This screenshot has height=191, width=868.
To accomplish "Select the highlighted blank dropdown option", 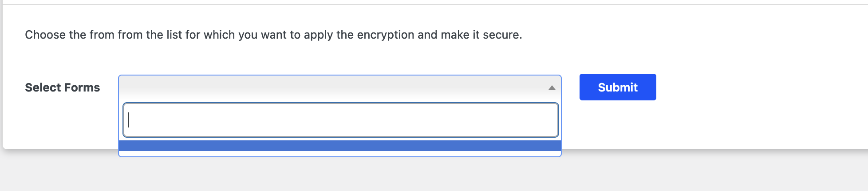I will click(x=339, y=146).
